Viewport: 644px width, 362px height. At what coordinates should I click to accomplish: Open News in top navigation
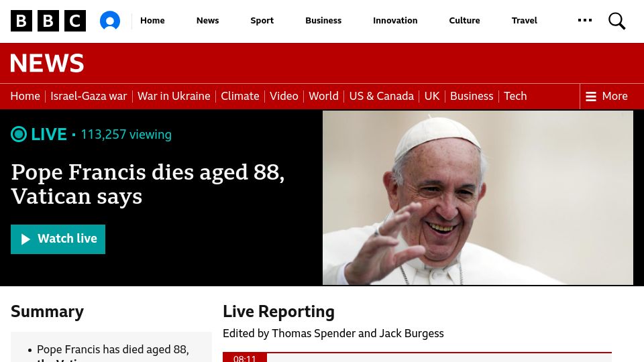[207, 21]
